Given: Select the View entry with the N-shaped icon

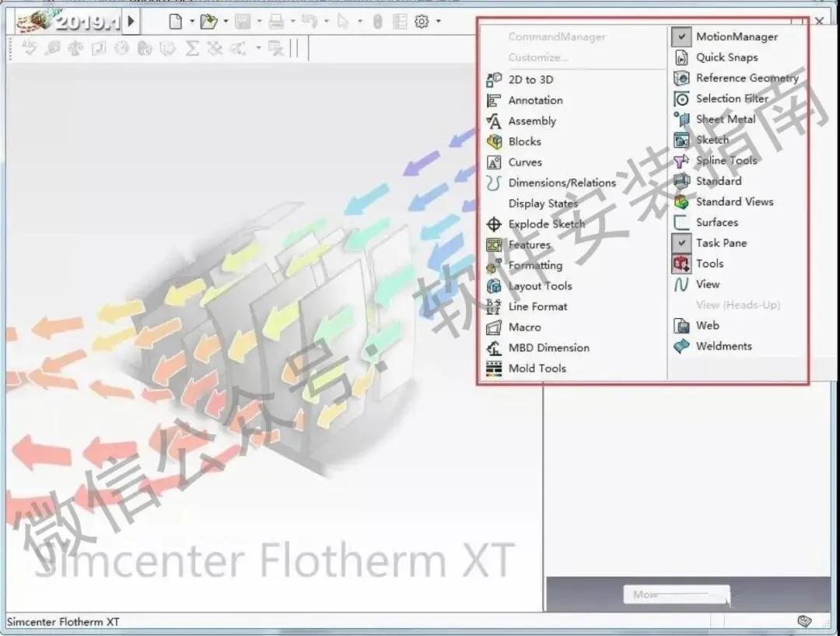Looking at the screenshot, I should pos(708,285).
